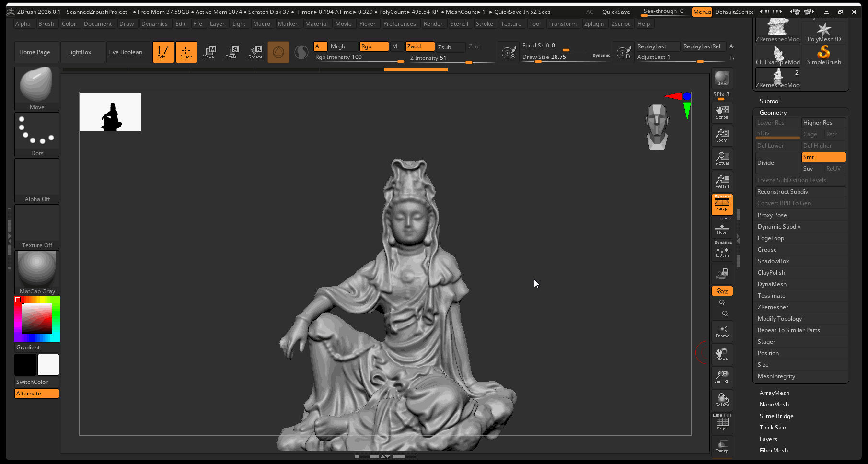This screenshot has height=464, width=868.
Task: Click the LightBox button
Action: click(x=80, y=52)
